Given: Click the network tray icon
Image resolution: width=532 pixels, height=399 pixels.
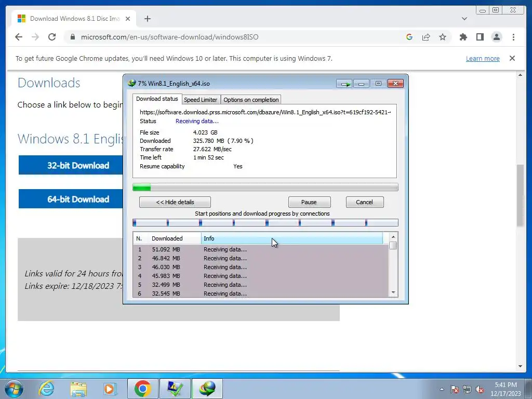Looking at the screenshot, I should tap(467, 389).
